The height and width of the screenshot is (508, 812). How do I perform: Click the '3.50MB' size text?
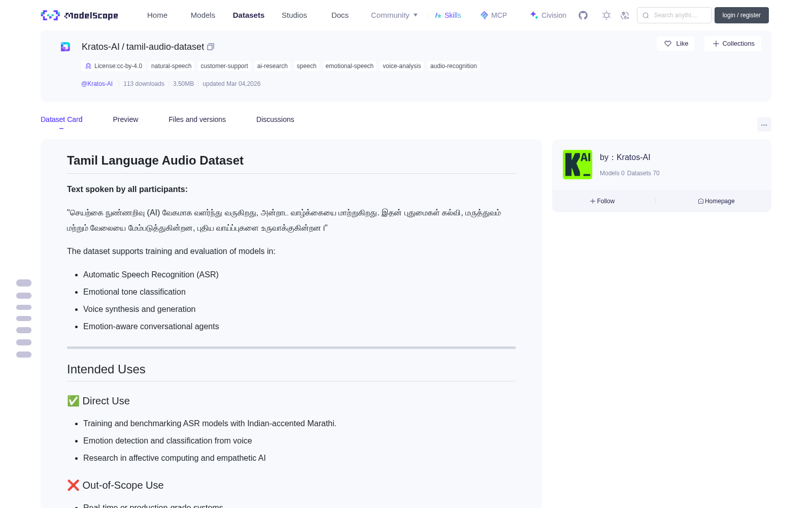(183, 84)
